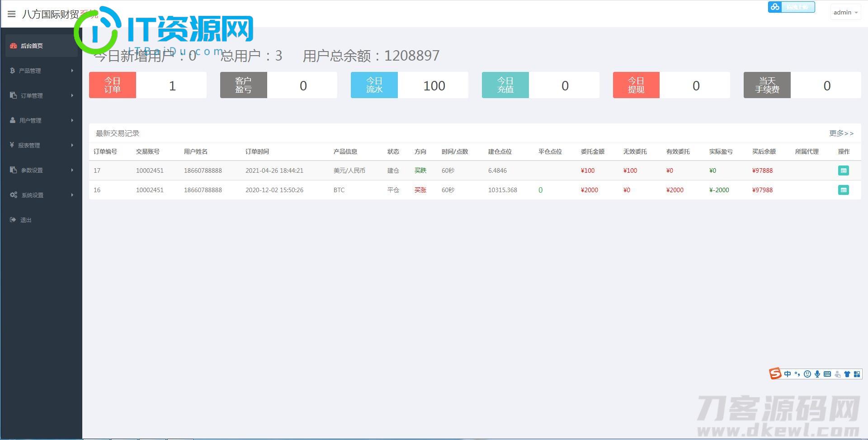Click the BTC product cell
The height and width of the screenshot is (440, 868).
tap(339, 190)
